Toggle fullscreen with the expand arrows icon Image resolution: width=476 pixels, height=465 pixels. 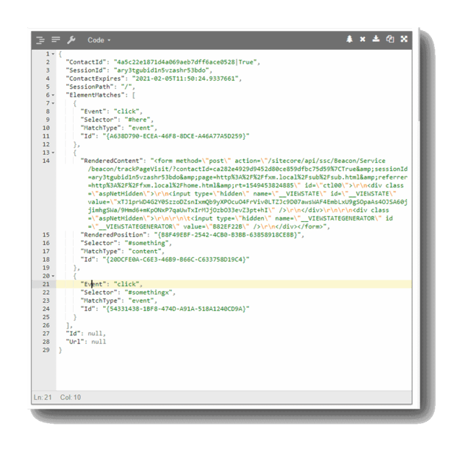404,40
